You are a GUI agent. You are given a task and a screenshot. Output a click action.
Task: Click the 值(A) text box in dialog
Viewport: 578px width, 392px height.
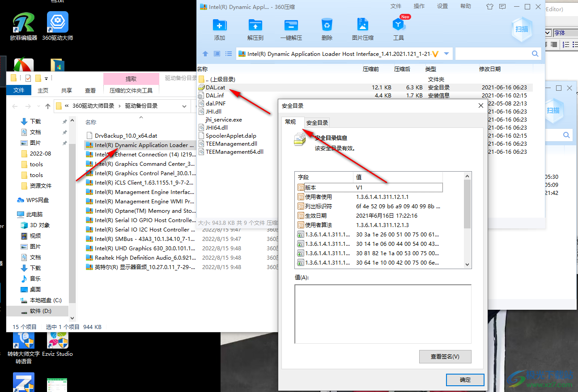pos(383,314)
